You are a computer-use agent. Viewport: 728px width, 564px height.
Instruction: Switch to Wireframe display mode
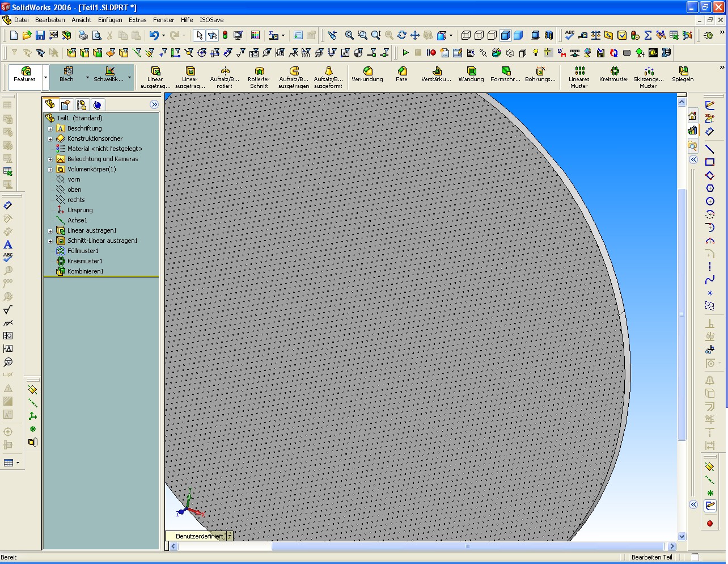(x=466, y=35)
